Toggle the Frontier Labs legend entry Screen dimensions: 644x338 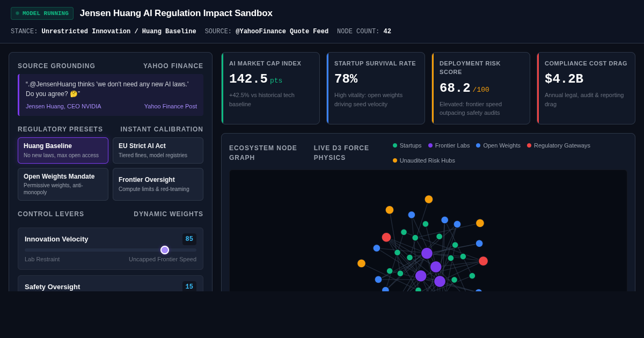(x=449, y=145)
